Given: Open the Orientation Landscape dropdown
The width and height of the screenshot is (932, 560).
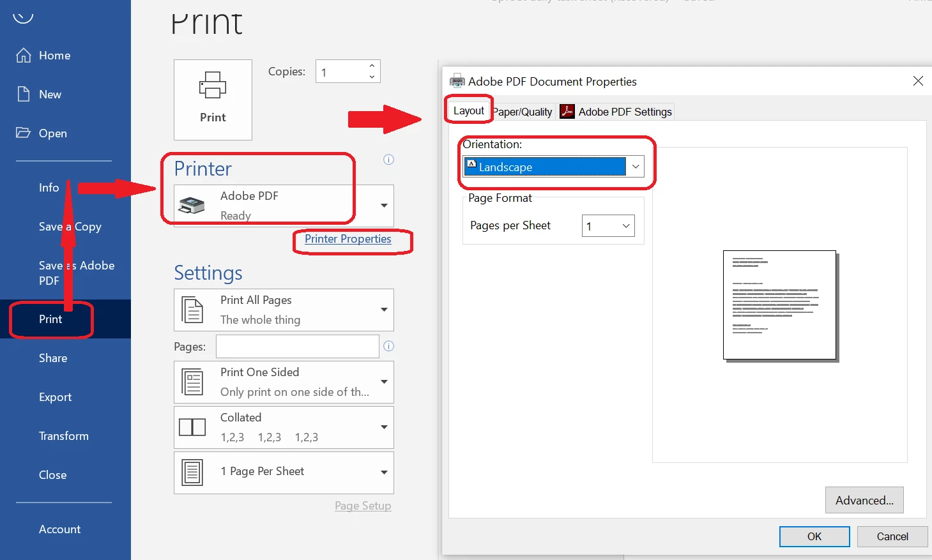Looking at the screenshot, I should click(635, 167).
